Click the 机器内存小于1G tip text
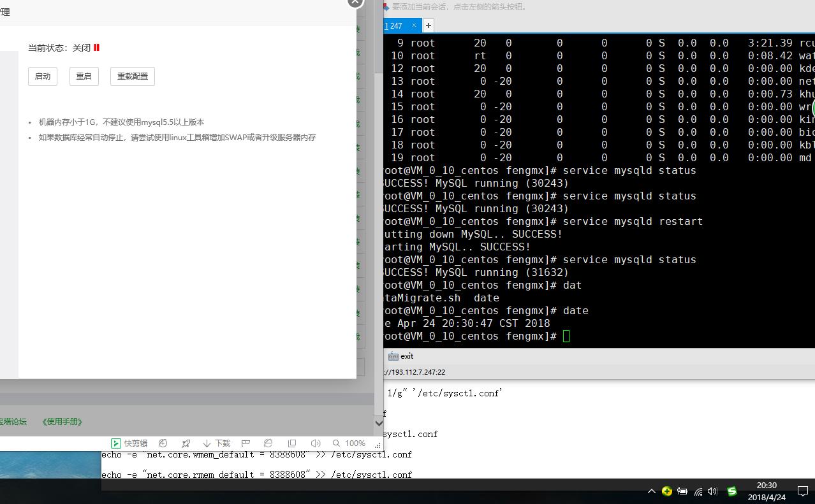 (122, 122)
